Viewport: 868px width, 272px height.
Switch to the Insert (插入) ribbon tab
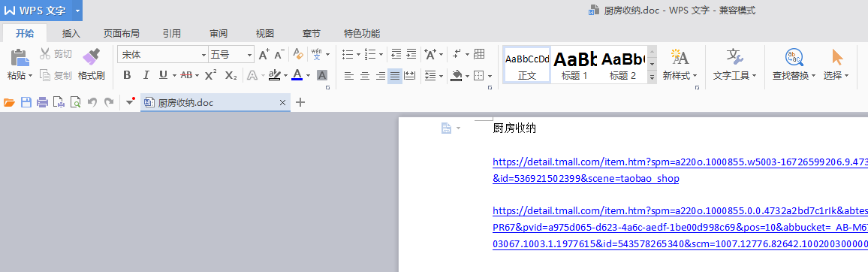click(x=71, y=33)
